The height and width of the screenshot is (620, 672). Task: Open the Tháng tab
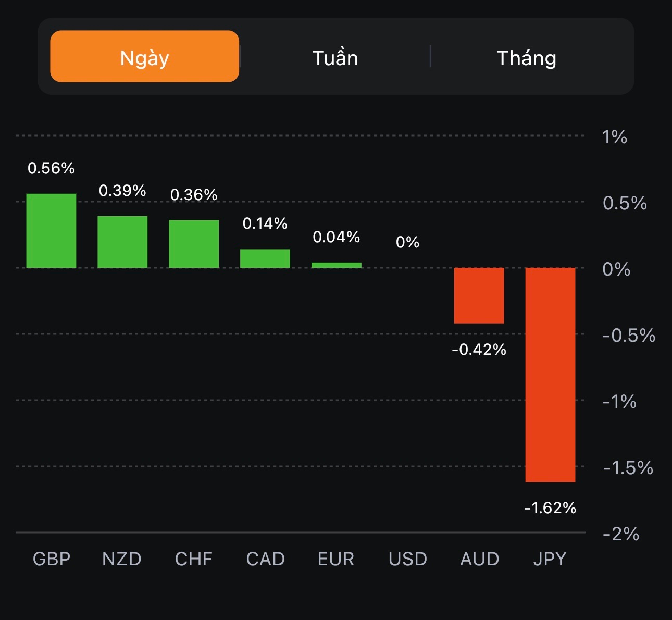point(526,58)
